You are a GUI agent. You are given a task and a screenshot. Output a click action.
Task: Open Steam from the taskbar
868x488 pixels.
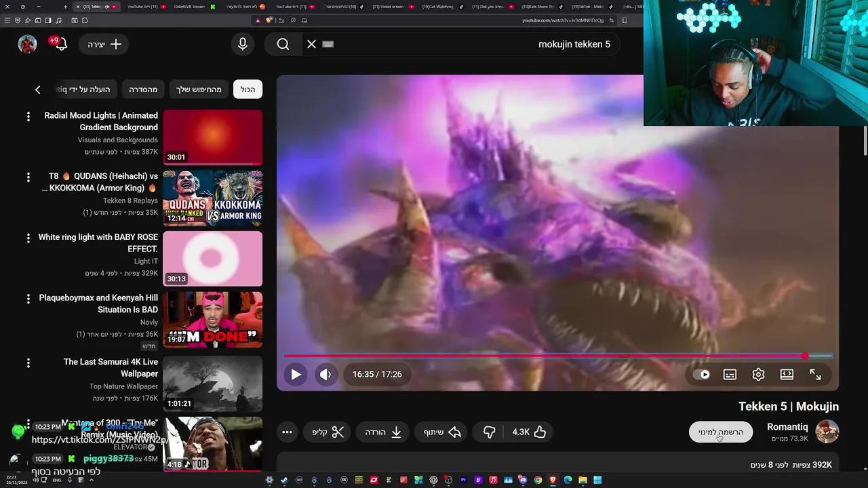[x=284, y=480]
